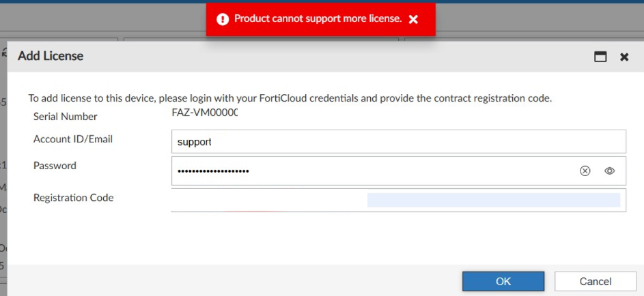Dismiss the error notification with its X
The width and height of the screenshot is (644, 296).
coord(413,20)
